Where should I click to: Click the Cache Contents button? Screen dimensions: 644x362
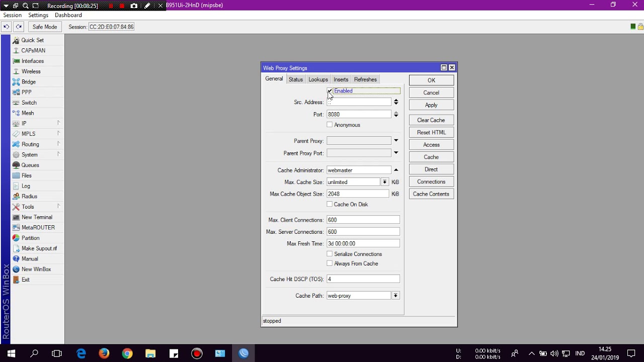tap(431, 194)
